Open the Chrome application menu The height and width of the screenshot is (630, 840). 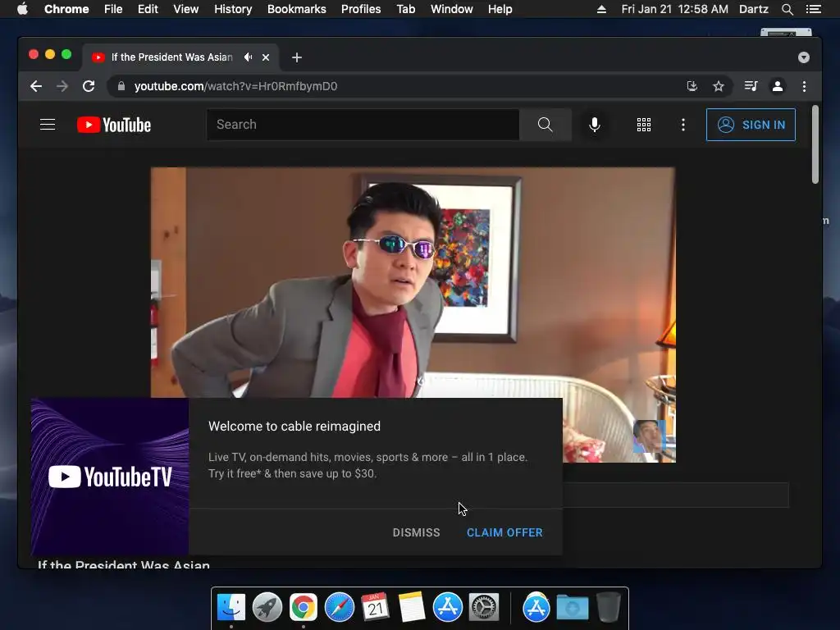coord(66,9)
